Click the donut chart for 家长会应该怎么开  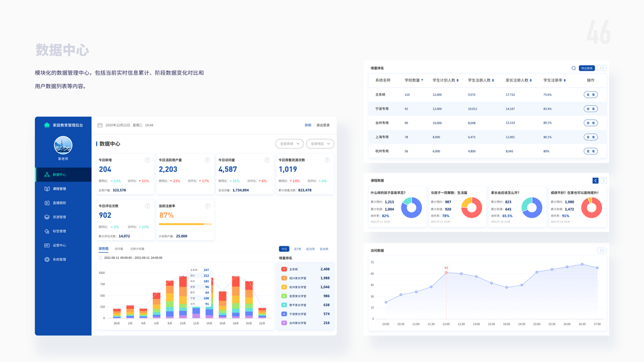(532, 208)
